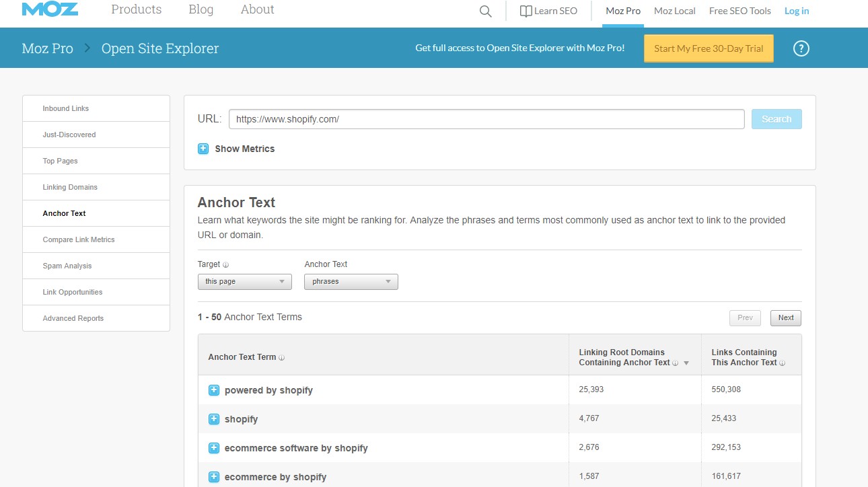Click the 4,767 root domains value
Viewport: 868px width, 487px height.
click(x=589, y=418)
